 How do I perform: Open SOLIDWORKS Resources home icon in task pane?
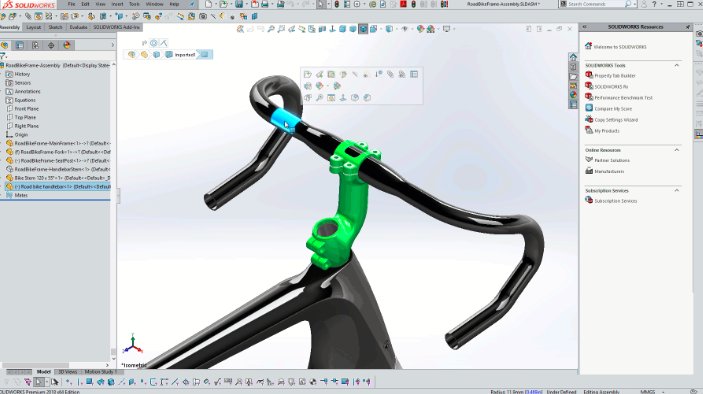(x=573, y=57)
